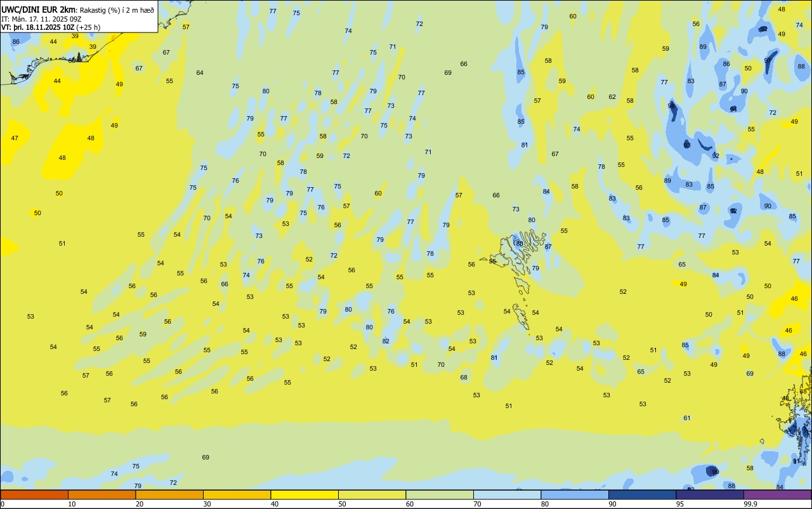Click the humidity value '64' on the map

coord(200,73)
